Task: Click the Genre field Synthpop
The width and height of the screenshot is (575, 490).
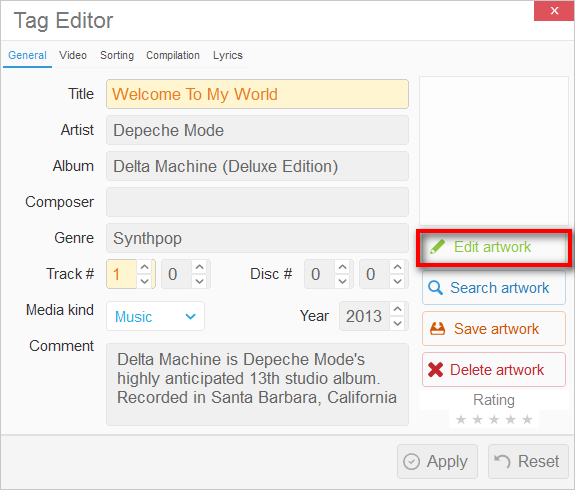Action: click(257, 238)
